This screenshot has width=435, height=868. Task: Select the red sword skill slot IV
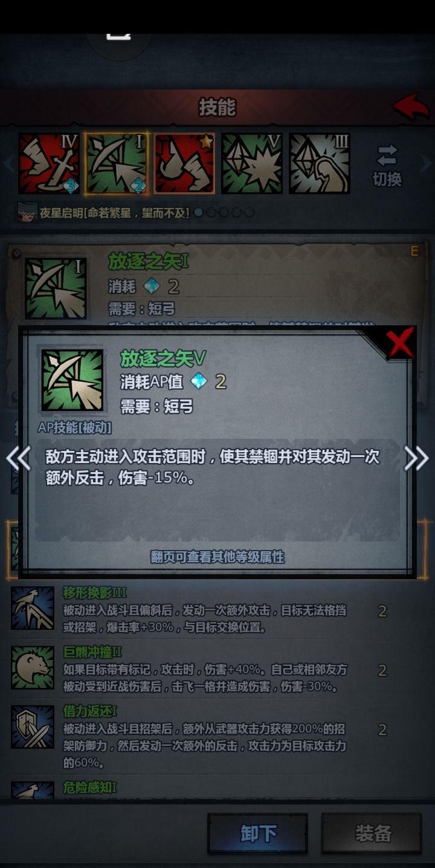[x=49, y=164]
